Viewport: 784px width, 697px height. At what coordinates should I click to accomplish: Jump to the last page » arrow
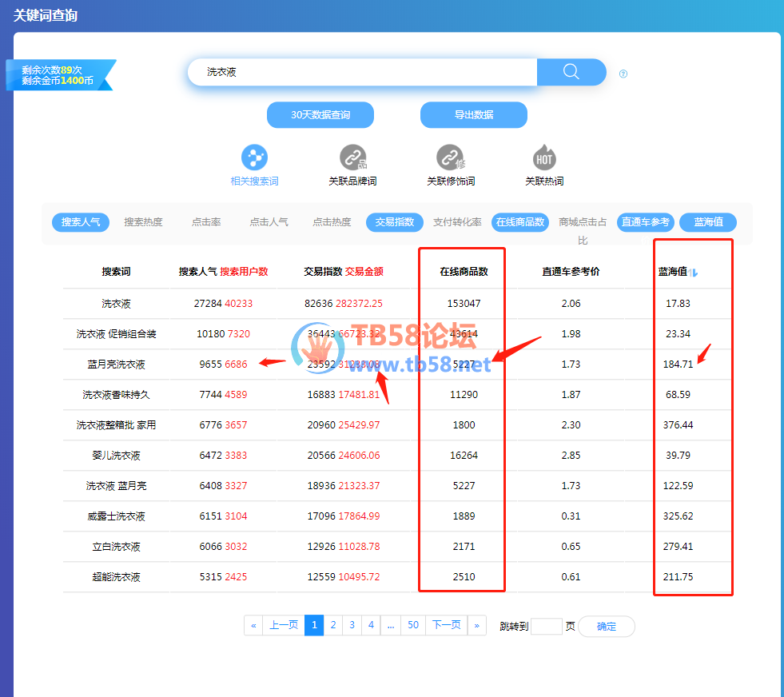(477, 626)
